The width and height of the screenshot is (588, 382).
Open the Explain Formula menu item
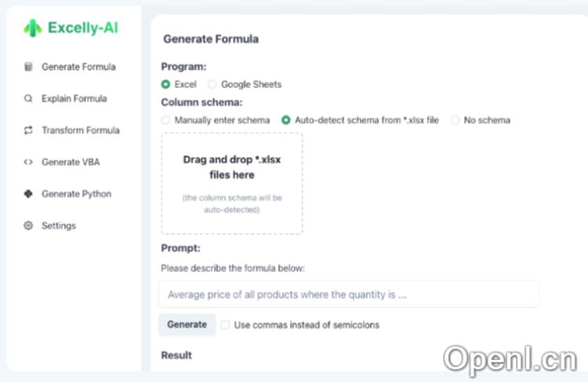click(74, 99)
